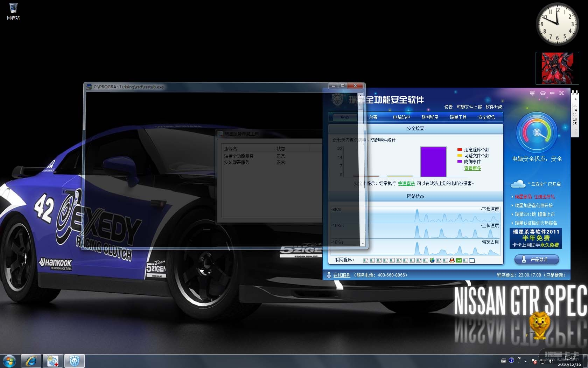Click the 瑞星杀毒软件2011 半年免费 banner
The height and width of the screenshot is (368, 588).
535,238
